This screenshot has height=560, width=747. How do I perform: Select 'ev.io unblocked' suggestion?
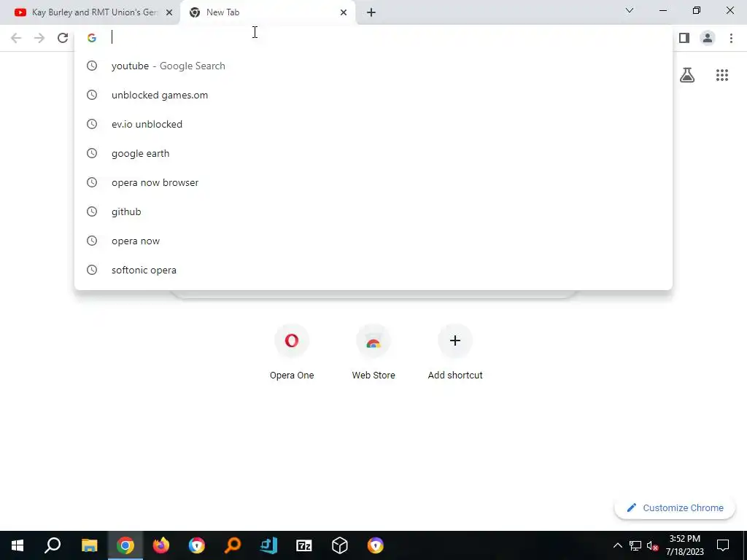(373, 124)
